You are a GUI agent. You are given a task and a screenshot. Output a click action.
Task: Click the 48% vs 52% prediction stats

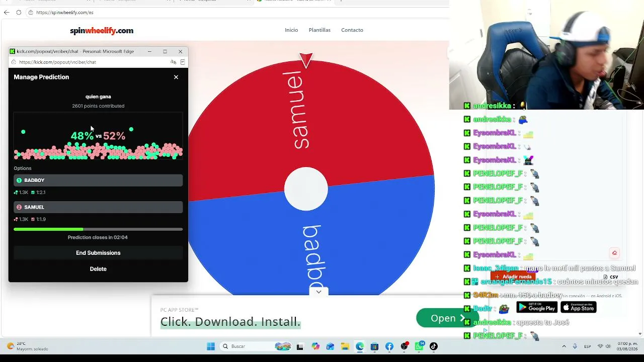pos(98,136)
